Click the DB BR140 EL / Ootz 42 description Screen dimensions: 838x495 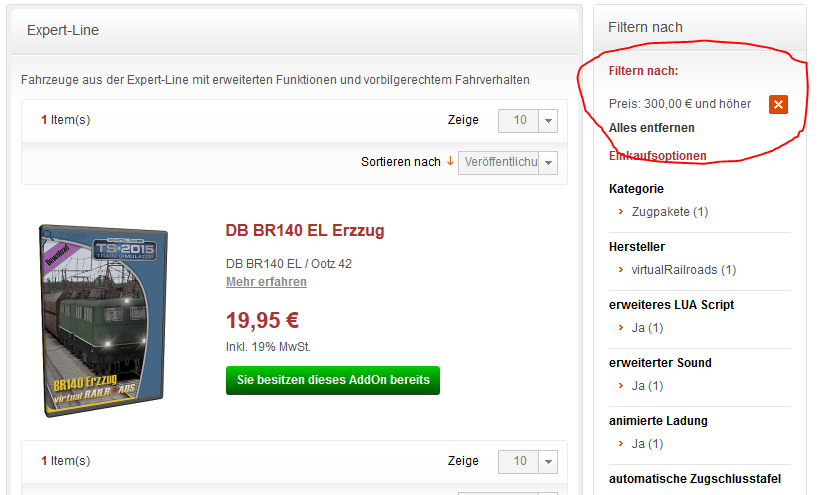[x=289, y=264]
